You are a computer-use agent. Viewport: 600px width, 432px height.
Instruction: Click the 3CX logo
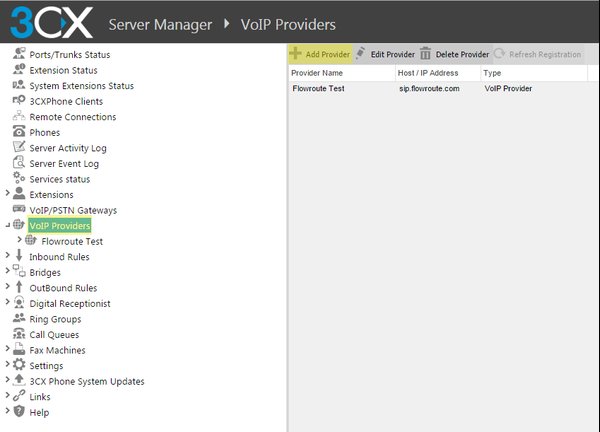click(52, 22)
